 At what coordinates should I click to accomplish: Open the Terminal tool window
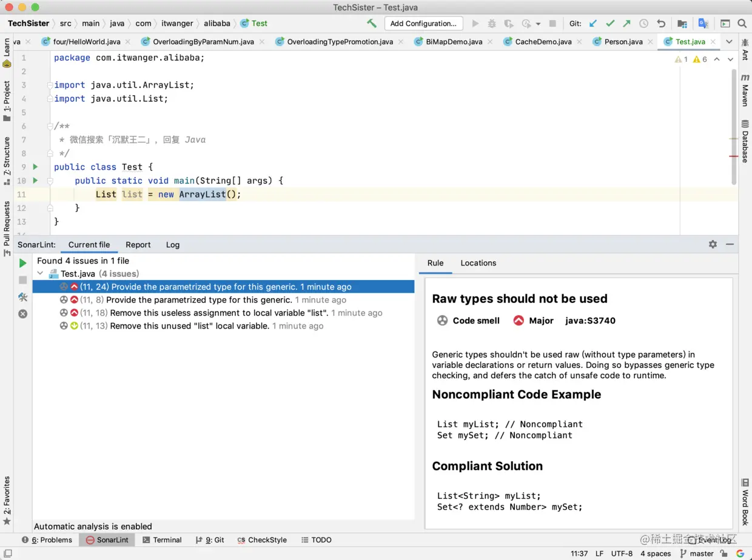click(162, 540)
